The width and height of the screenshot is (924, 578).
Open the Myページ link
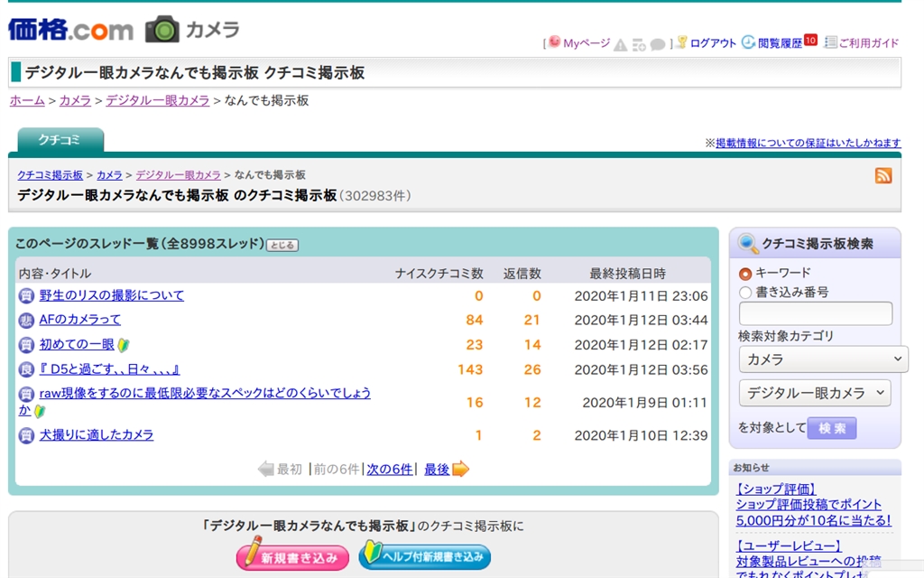click(x=587, y=43)
